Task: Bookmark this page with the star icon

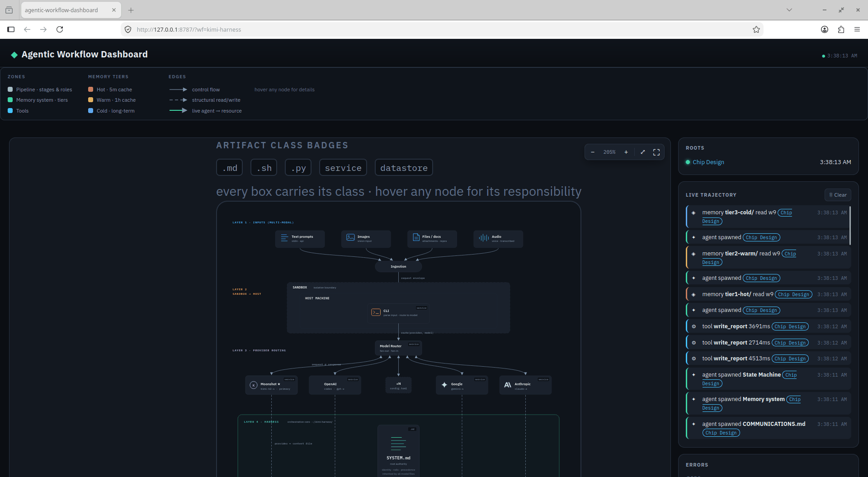Action: coord(756,29)
